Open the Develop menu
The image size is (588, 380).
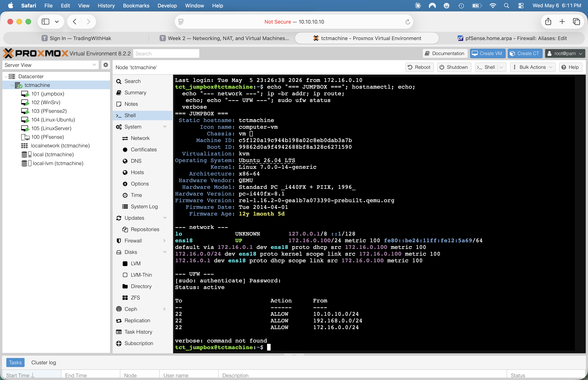point(167,6)
